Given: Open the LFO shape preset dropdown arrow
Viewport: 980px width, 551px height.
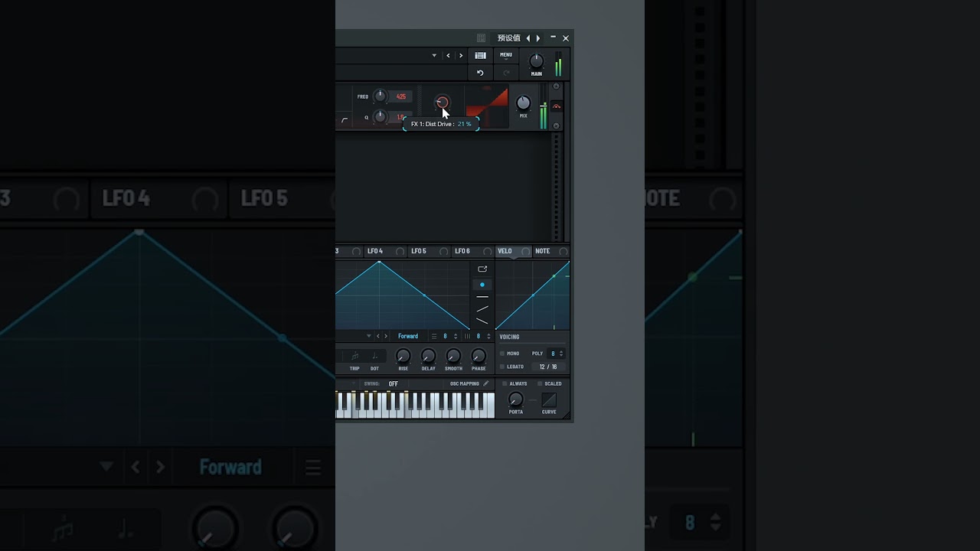Looking at the screenshot, I should pos(368,336).
